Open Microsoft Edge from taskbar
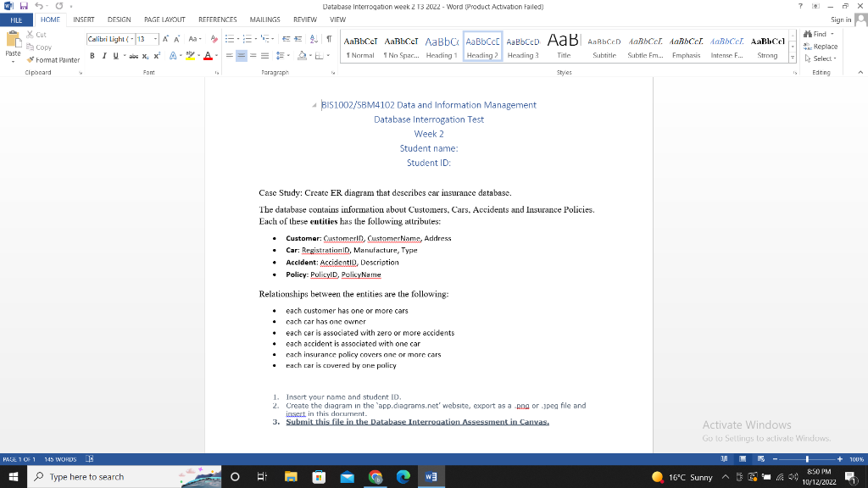 (x=403, y=476)
